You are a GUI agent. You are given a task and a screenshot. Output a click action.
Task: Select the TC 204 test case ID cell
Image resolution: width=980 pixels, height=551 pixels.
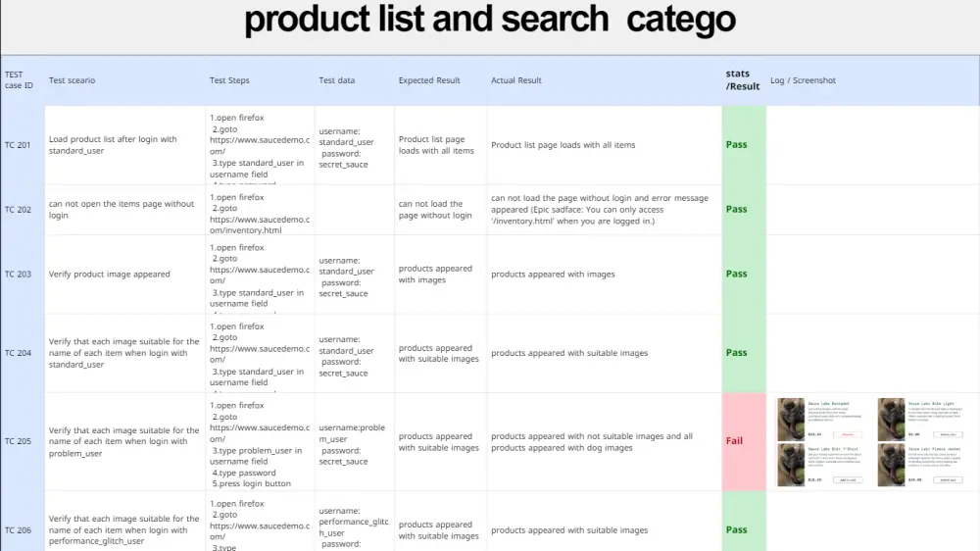19,353
